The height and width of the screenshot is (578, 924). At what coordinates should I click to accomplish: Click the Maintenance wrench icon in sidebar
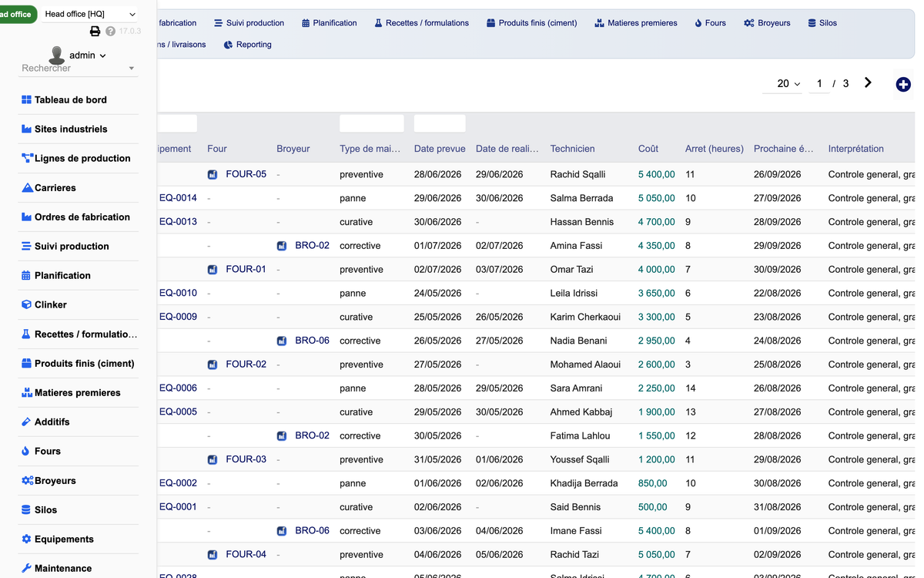[x=26, y=569]
